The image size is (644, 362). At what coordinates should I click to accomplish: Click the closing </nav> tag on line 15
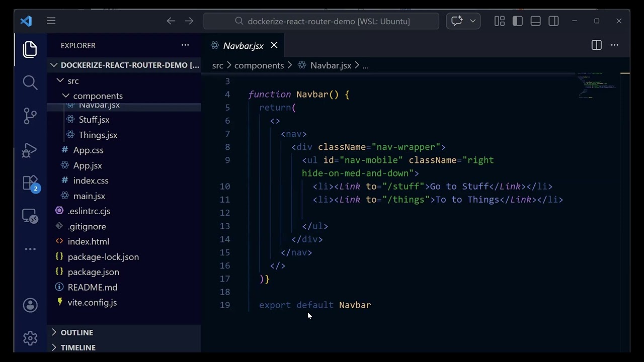coord(296,252)
